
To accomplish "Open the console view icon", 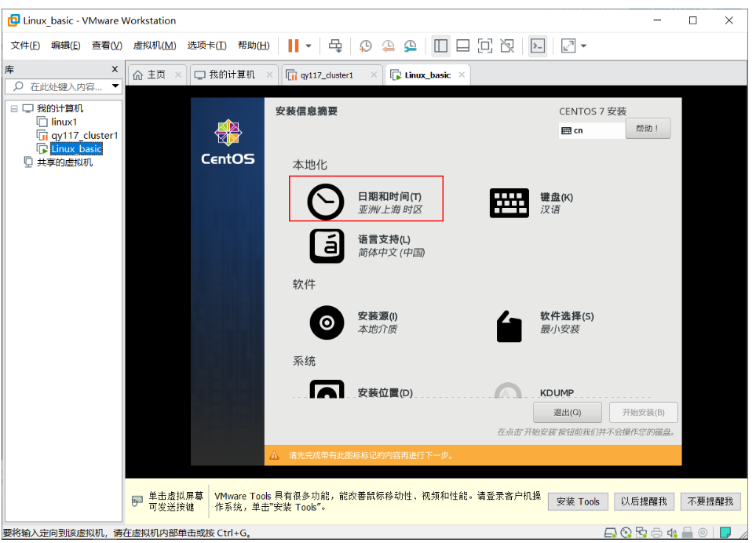I will 538,46.
